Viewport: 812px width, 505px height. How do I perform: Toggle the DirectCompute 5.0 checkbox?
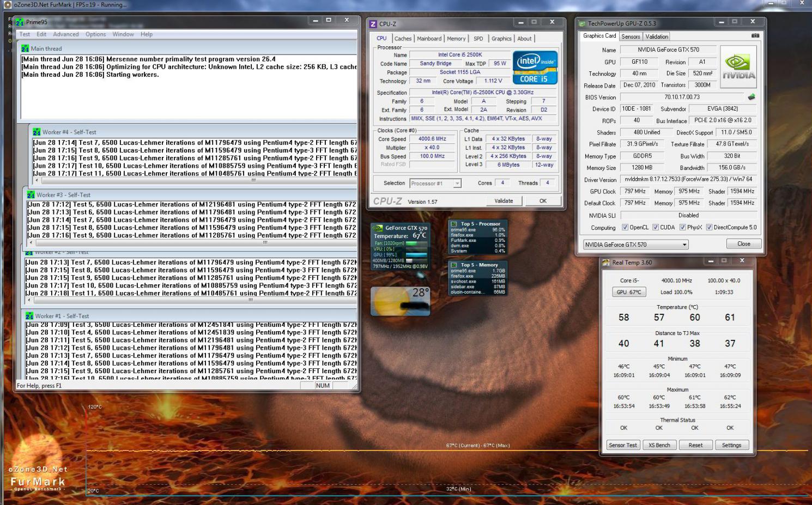click(x=709, y=228)
